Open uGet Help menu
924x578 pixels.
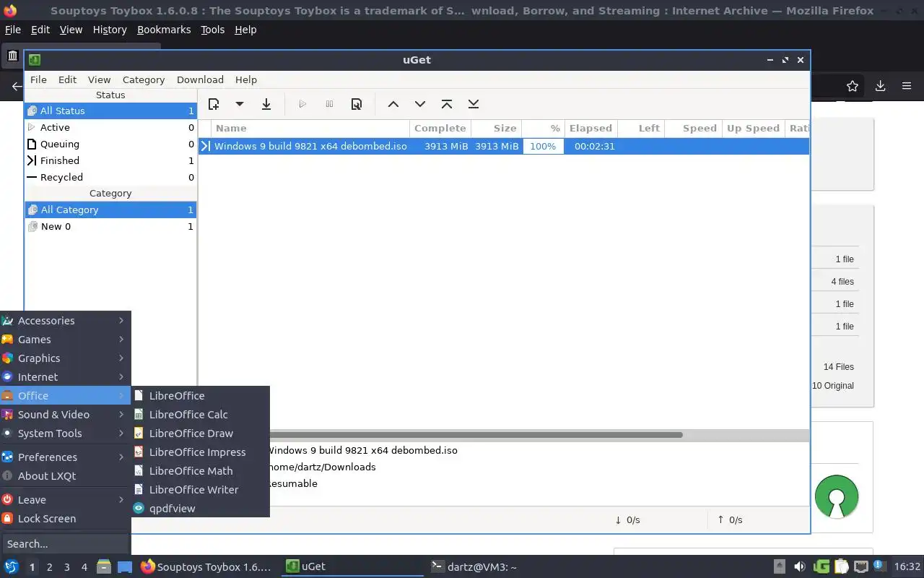point(246,79)
